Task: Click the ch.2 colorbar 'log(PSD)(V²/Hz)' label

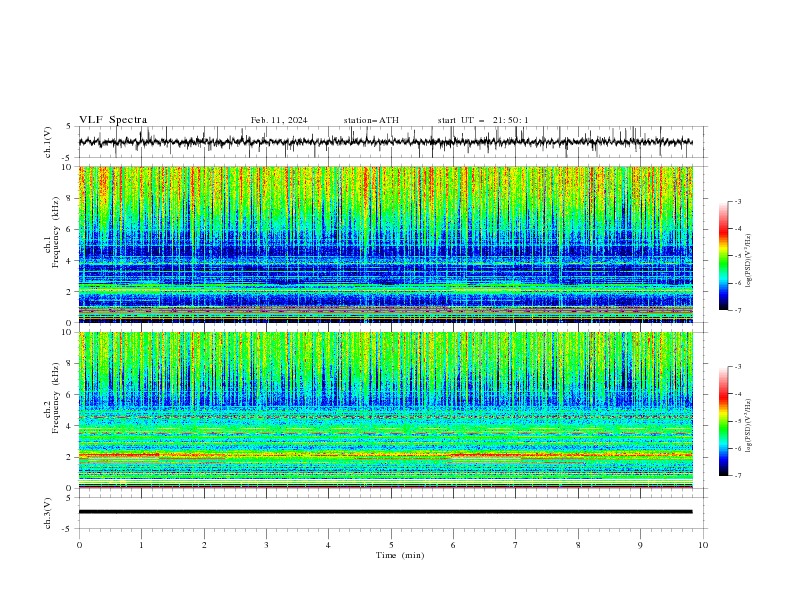Action: (x=748, y=426)
